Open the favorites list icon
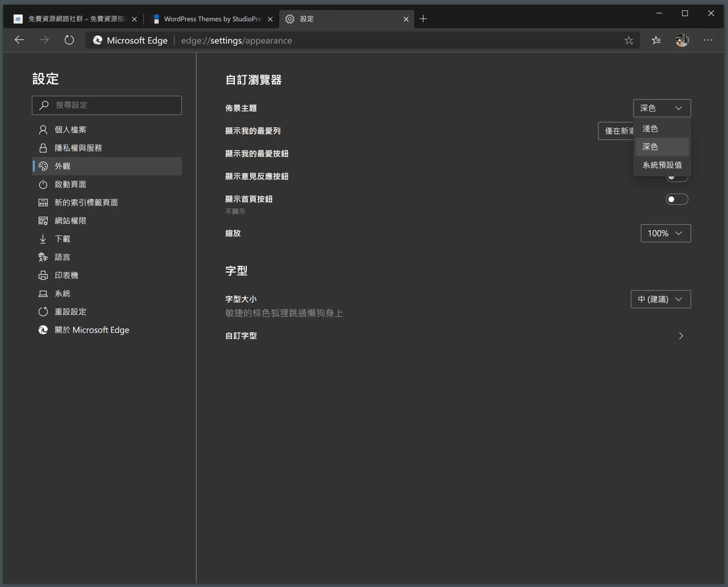Viewport: 728px width, 587px height. [x=656, y=40]
